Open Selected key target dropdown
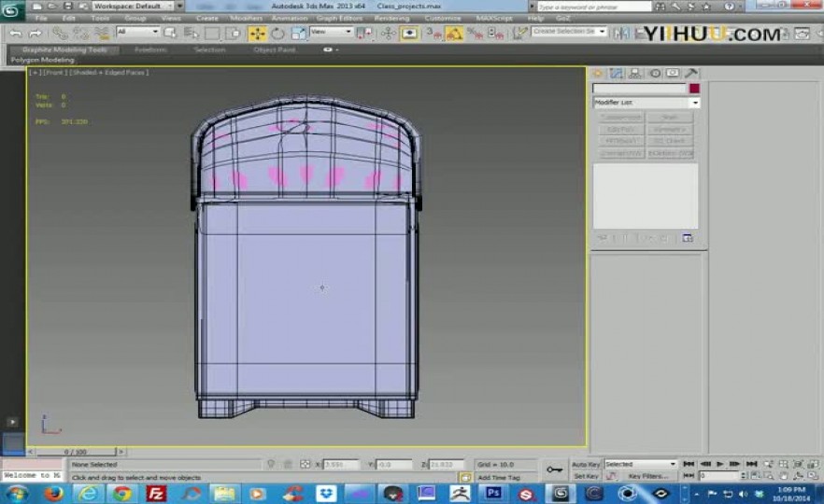824x504 pixels. pyautogui.click(x=640, y=464)
